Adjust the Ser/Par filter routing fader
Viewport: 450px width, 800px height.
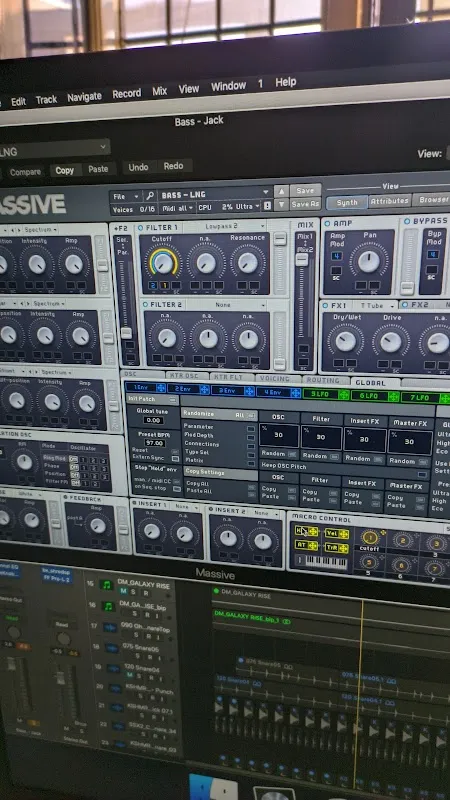126,333
